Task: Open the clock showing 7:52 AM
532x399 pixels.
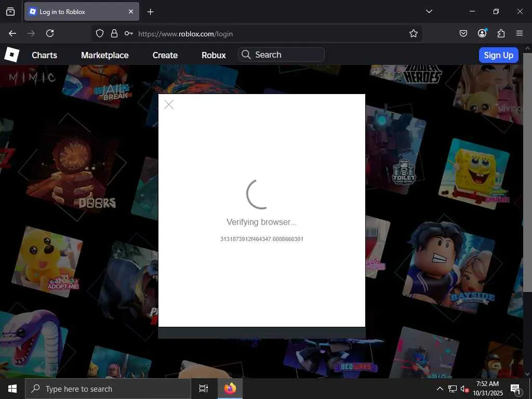Action: pyautogui.click(x=487, y=389)
